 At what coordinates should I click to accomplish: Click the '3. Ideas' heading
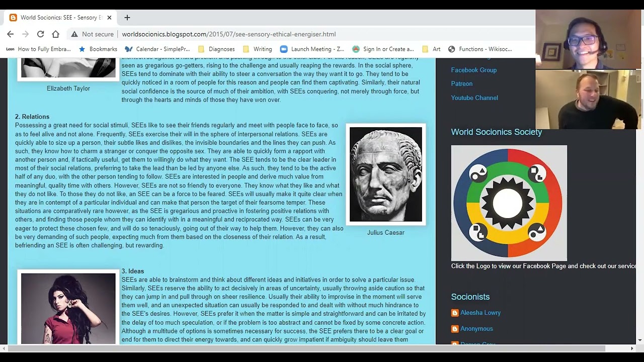tap(133, 271)
